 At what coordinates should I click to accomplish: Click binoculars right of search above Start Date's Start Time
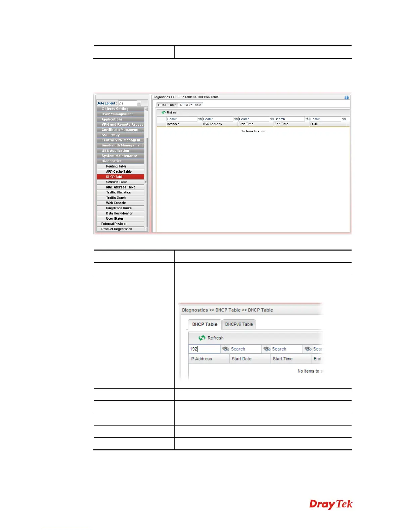click(x=308, y=349)
